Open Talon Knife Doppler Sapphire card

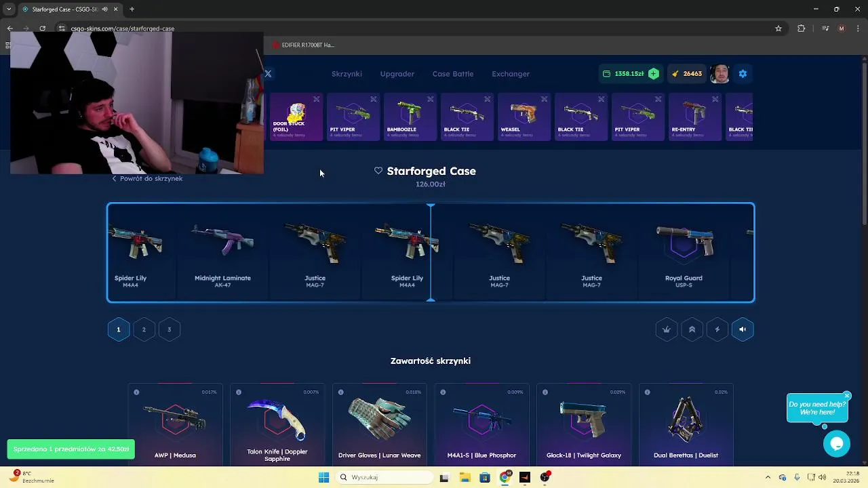pos(277,425)
